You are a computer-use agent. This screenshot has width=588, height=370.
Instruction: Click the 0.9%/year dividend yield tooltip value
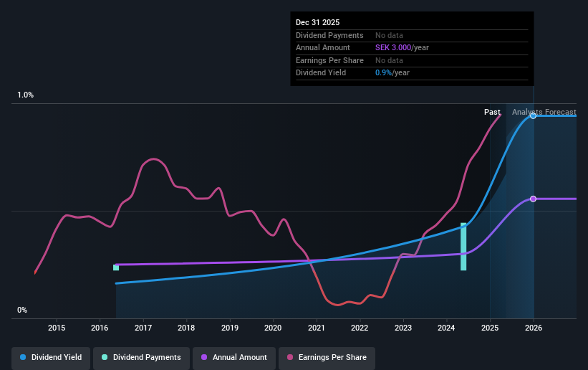392,73
